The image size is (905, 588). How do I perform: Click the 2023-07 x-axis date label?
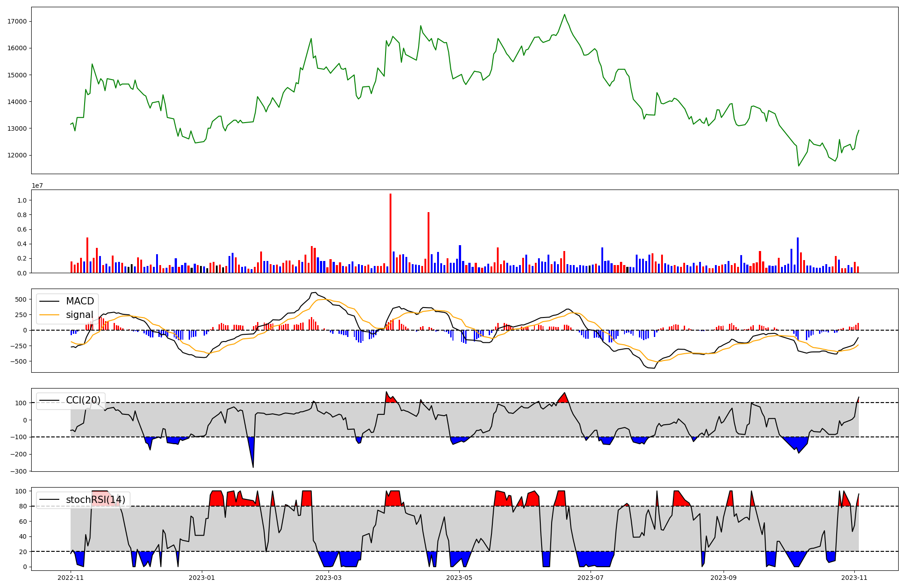click(591, 578)
